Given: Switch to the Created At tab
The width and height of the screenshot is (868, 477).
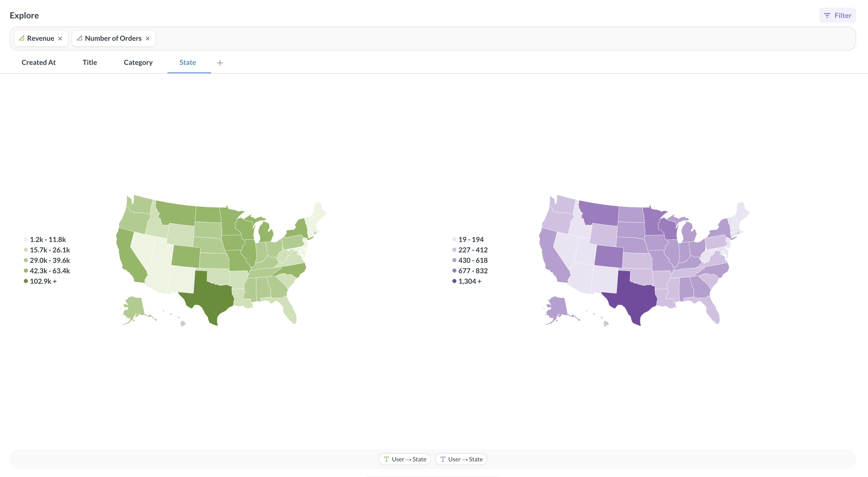Looking at the screenshot, I should [39, 62].
